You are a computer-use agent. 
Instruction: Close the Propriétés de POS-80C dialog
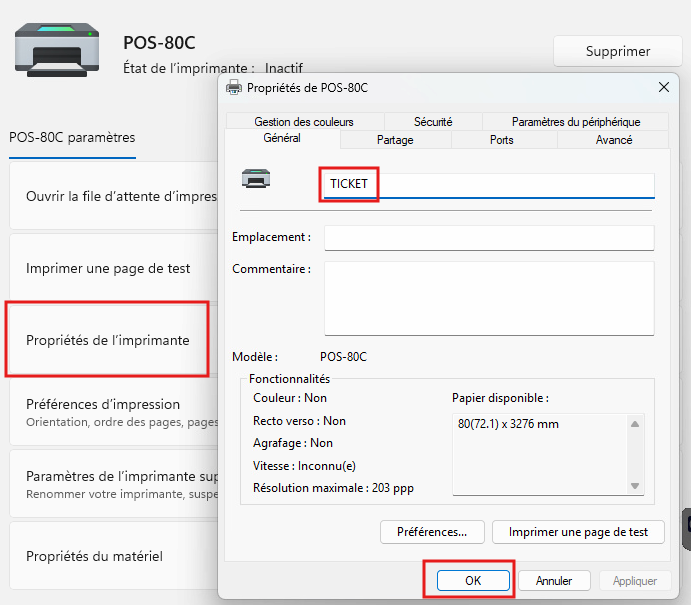point(663,87)
